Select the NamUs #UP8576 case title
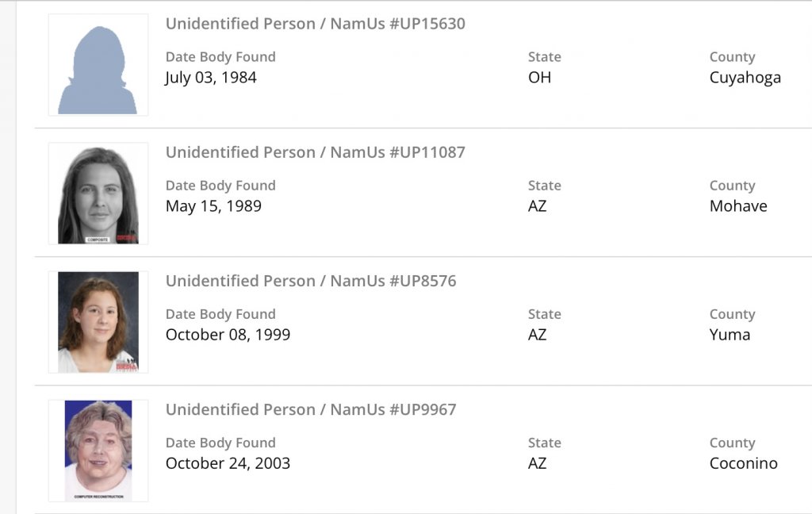 point(311,281)
